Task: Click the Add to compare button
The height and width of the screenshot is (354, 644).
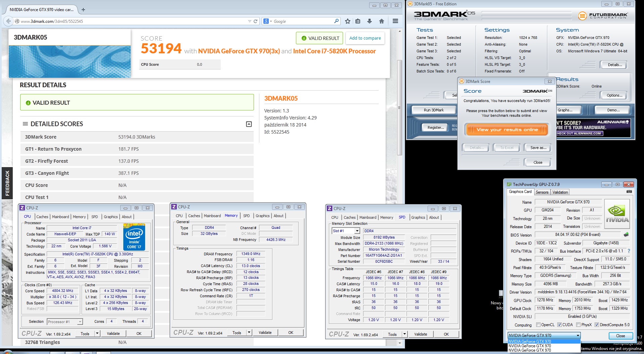Action: pos(365,38)
